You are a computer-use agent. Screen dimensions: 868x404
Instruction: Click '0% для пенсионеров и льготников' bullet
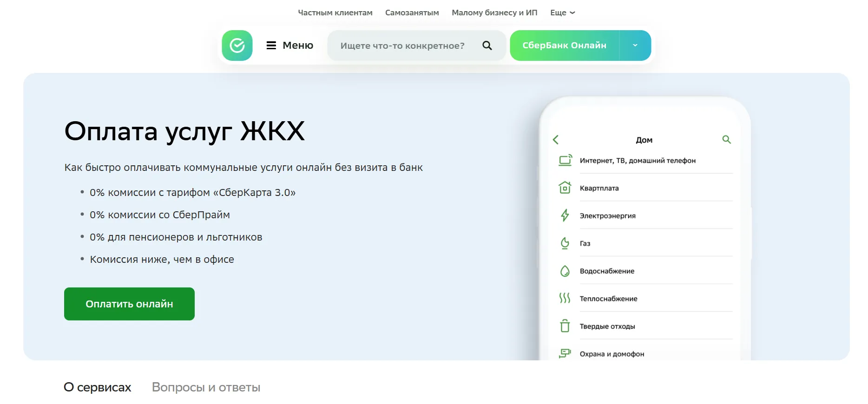pos(176,237)
